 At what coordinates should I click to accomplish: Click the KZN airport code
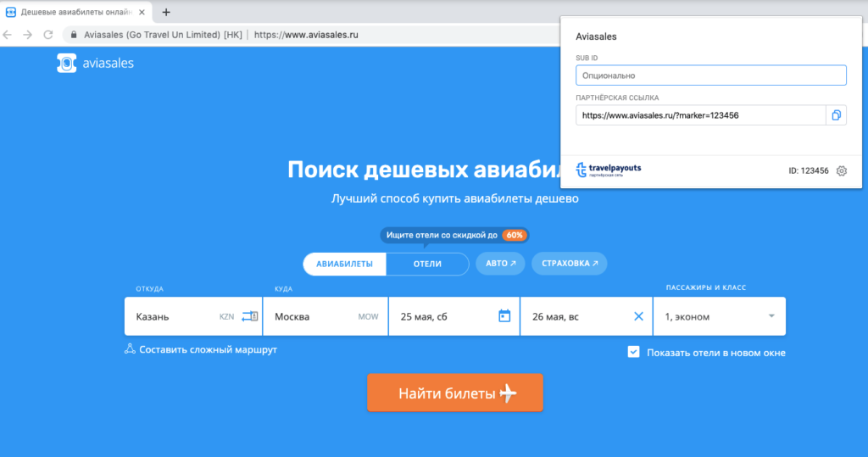[226, 317]
